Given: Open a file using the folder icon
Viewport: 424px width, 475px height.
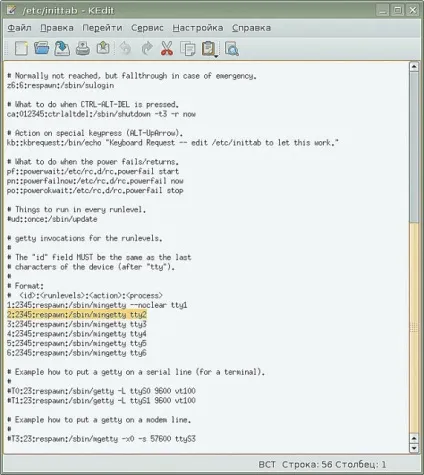Looking at the screenshot, I should pyautogui.click(x=42, y=48).
